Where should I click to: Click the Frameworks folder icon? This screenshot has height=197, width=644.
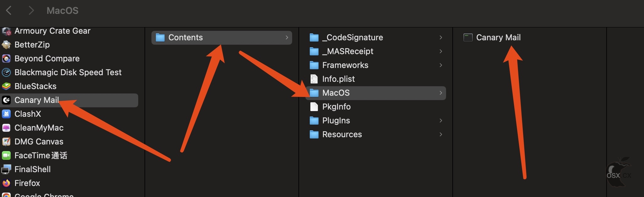click(314, 65)
